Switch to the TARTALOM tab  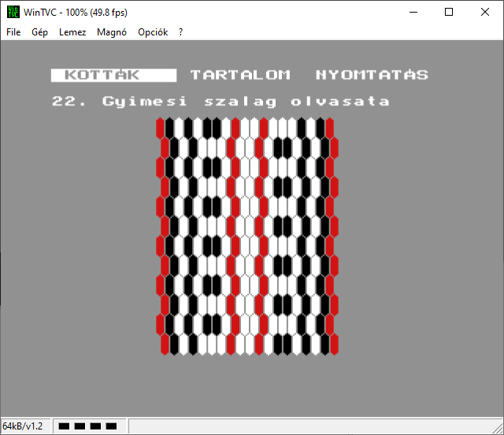click(240, 76)
